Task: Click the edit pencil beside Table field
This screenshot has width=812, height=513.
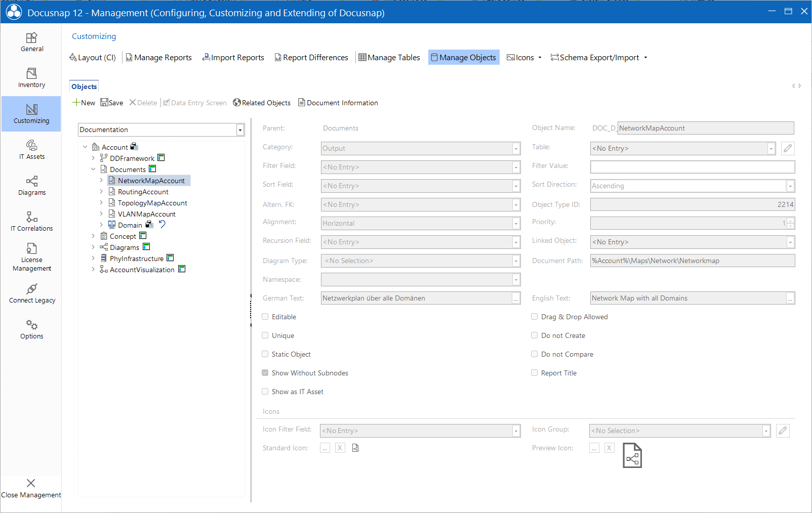Action: [x=787, y=148]
